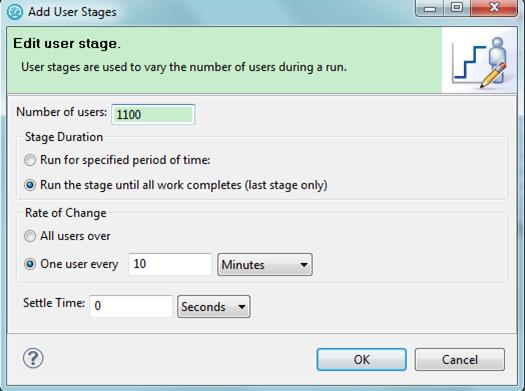Click the user stage staircase banner image
This screenshot has height=391, width=525.
click(x=479, y=61)
